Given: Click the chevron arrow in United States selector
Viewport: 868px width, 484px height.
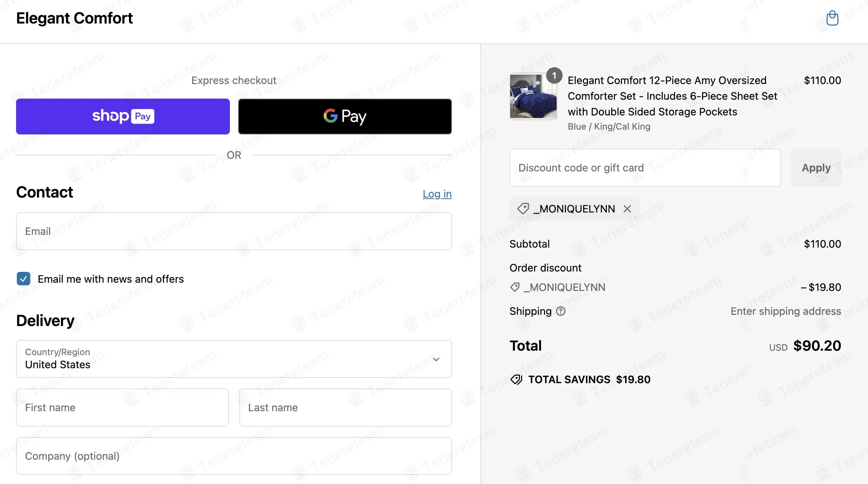Looking at the screenshot, I should point(436,359).
